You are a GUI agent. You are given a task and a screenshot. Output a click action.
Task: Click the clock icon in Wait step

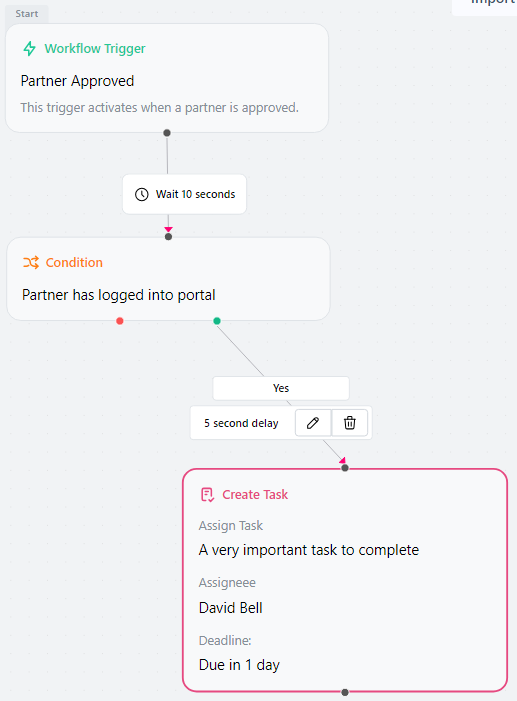tap(142, 194)
